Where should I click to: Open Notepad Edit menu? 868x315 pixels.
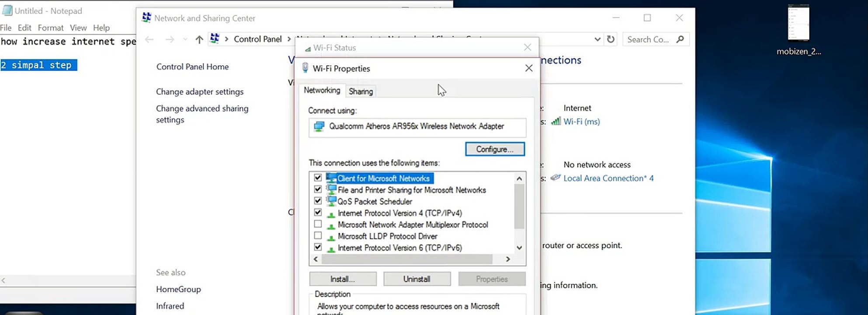[24, 28]
